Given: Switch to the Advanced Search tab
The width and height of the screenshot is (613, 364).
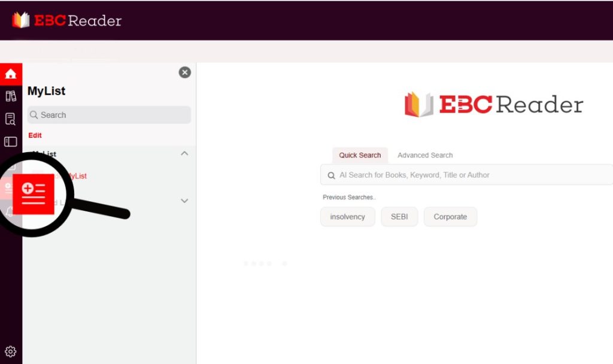Looking at the screenshot, I should tap(425, 155).
